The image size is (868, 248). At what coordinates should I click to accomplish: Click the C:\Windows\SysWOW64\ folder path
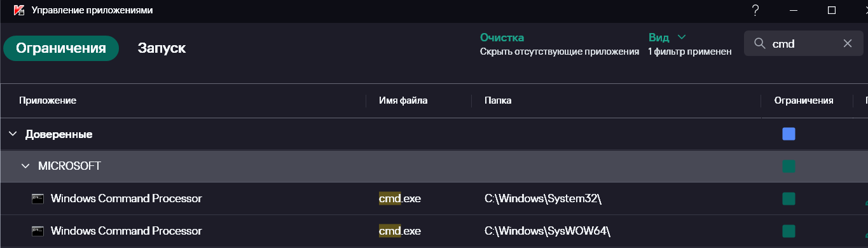coord(548,231)
